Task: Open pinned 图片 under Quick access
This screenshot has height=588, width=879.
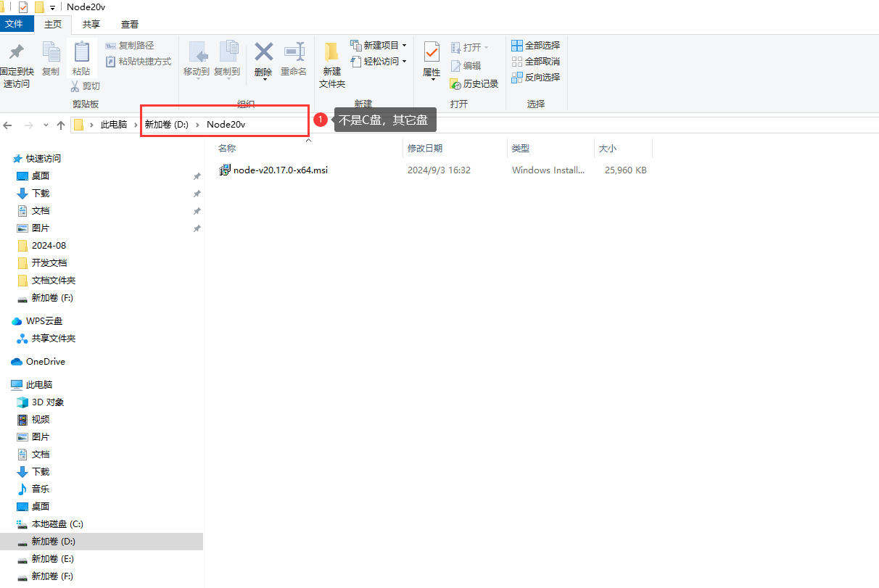Action: pyautogui.click(x=41, y=228)
